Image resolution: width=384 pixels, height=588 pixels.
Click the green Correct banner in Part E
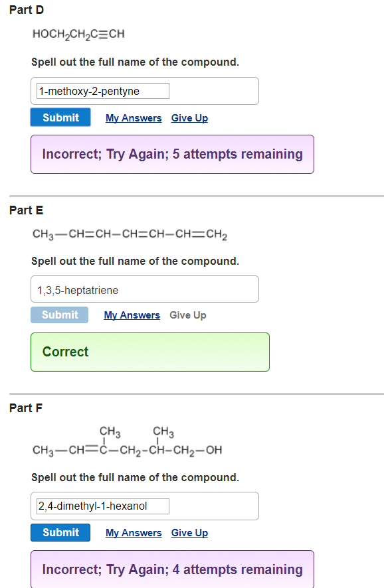[x=149, y=352]
